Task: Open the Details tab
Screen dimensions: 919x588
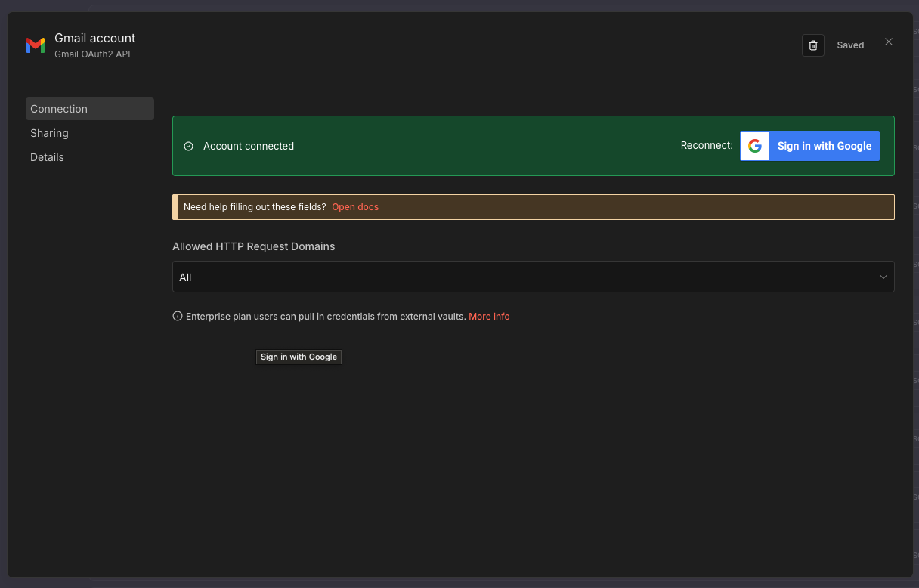Action: click(x=47, y=157)
